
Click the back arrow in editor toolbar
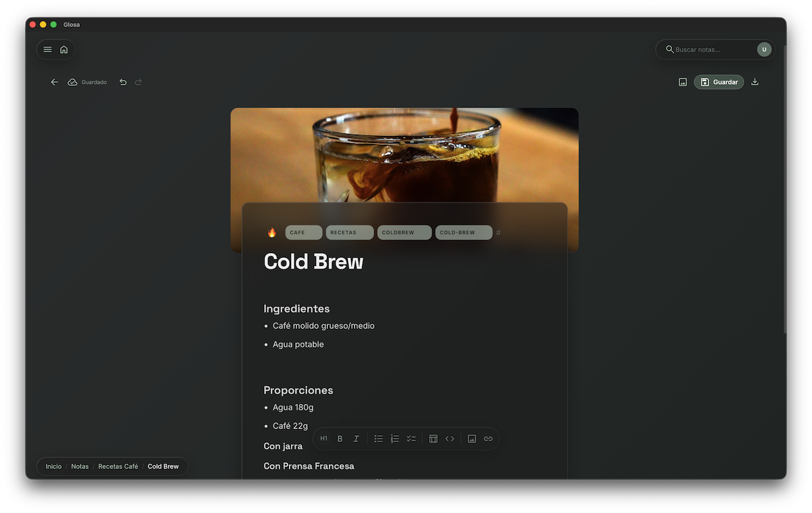(55, 82)
